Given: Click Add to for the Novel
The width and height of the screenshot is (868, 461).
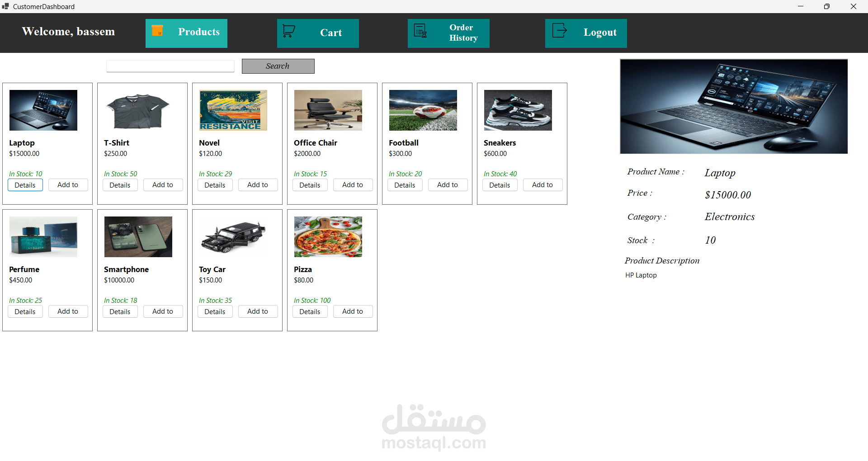Looking at the screenshot, I should [x=258, y=184].
